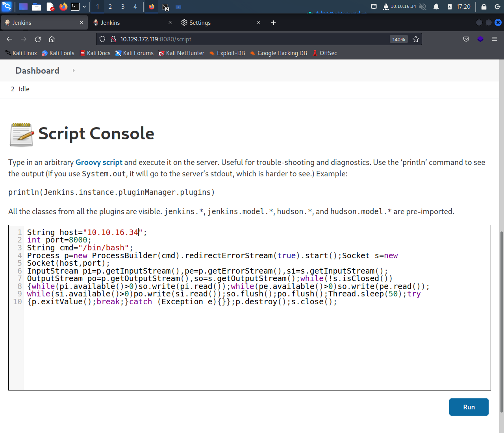The width and height of the screenshot is (504, 433).
Task: Open the Google Hacking DB bookmark
Action: tap(278, 53)
